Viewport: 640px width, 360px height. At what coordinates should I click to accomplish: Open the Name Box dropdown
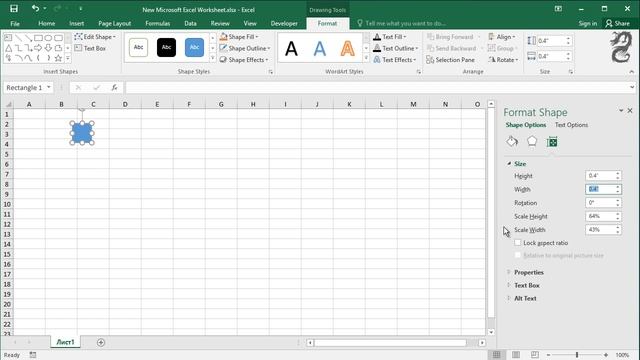click(x=49, y=87)
